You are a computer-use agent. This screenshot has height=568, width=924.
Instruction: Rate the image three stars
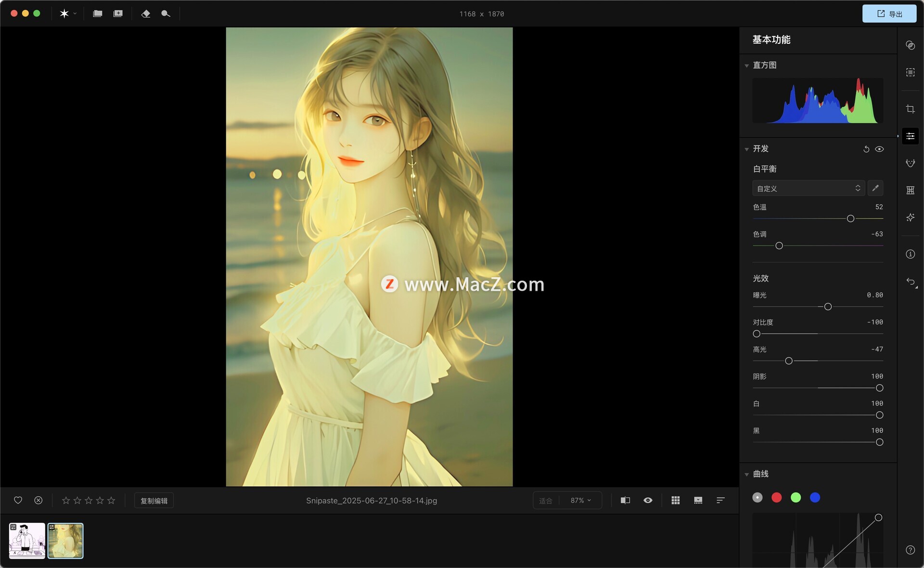(89, 500)
